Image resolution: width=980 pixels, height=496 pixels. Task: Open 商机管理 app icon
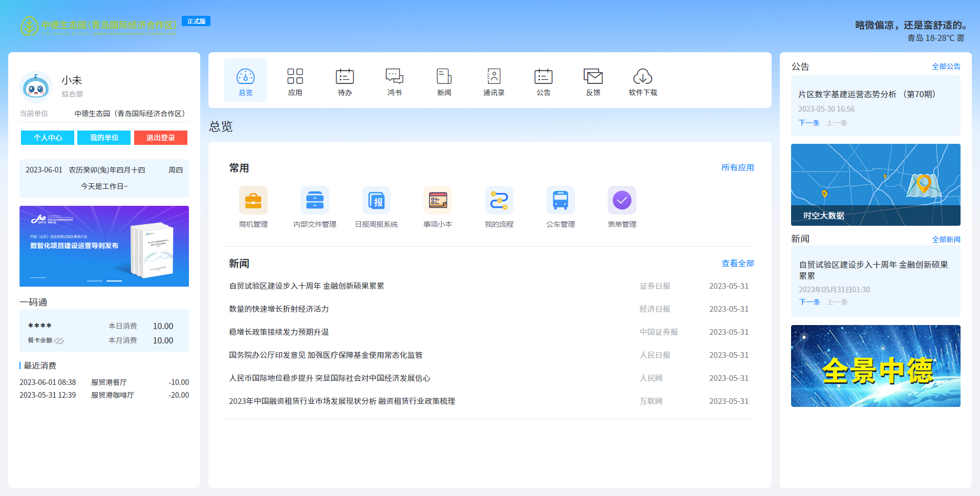coord(253,201)
